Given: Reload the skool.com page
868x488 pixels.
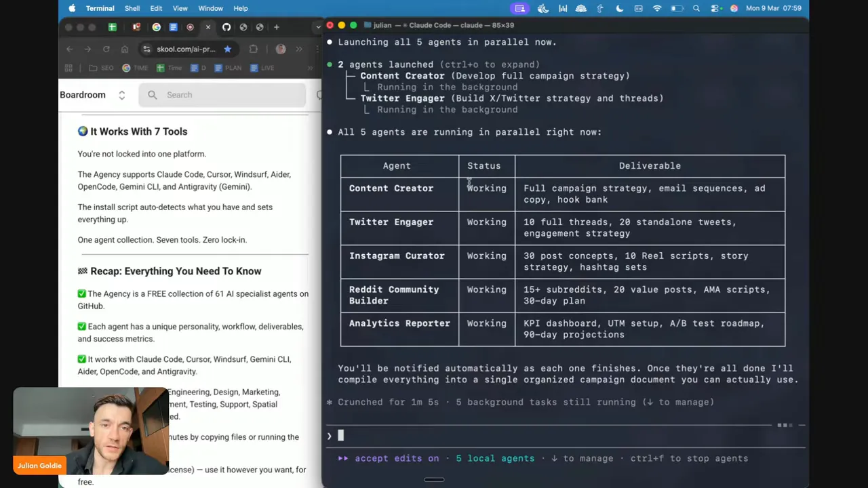Looking at the screenshot, I should click(106, 49).
